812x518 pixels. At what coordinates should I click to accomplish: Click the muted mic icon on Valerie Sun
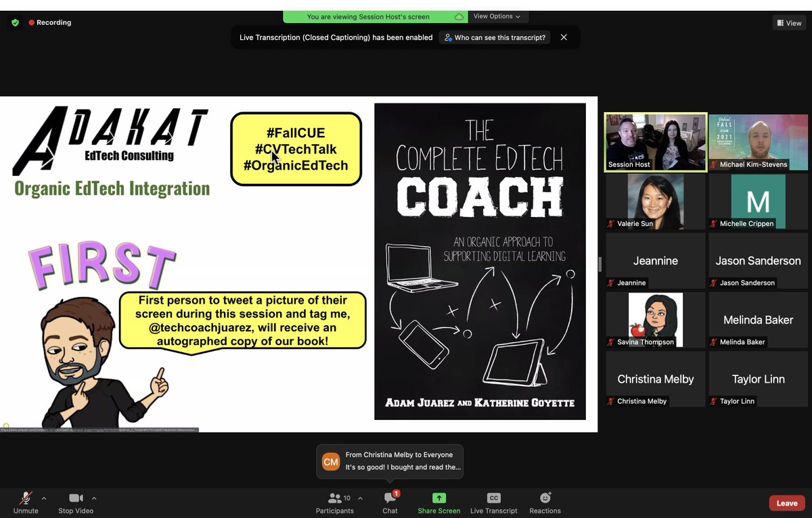coord(612,224)
